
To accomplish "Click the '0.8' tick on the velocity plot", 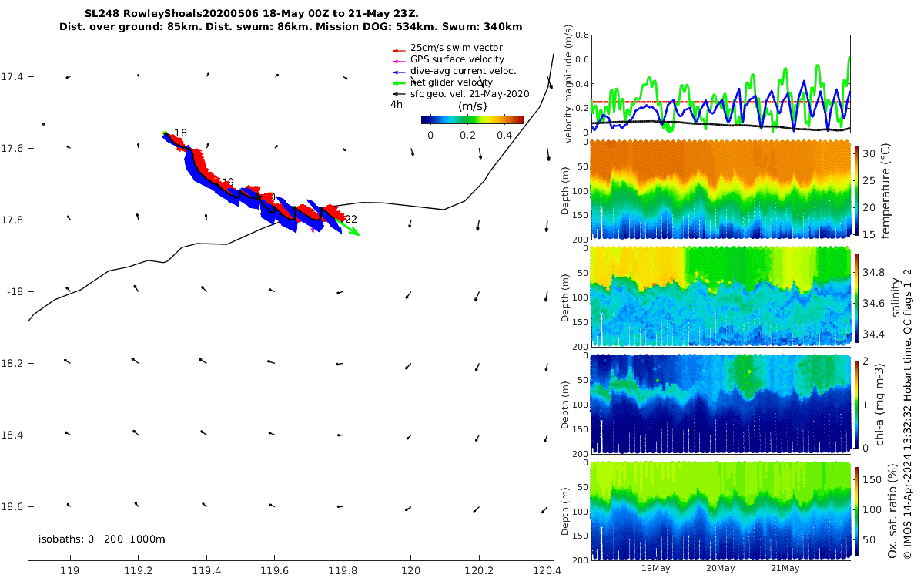I will pyautogui.click(x=582, y=35).
